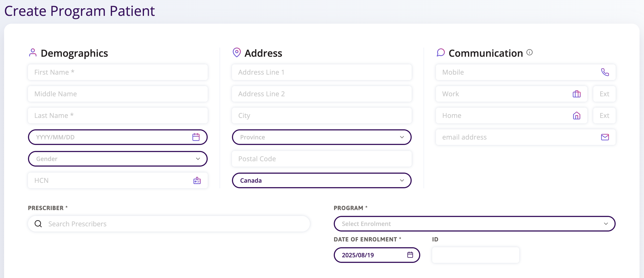Screen dimensions: 644x278
Task: Expand the Province chevron arrow
Action: tap(402, 137)
